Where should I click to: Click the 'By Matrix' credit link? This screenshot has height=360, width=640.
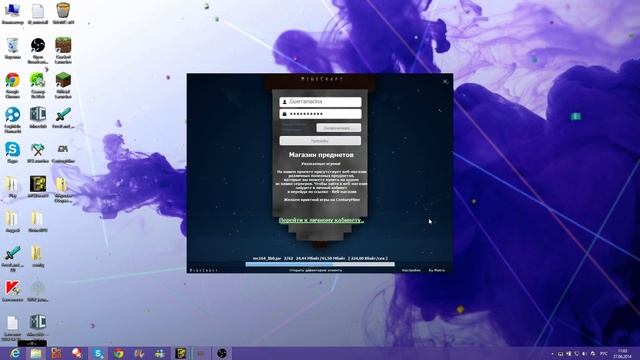[437, 270]
